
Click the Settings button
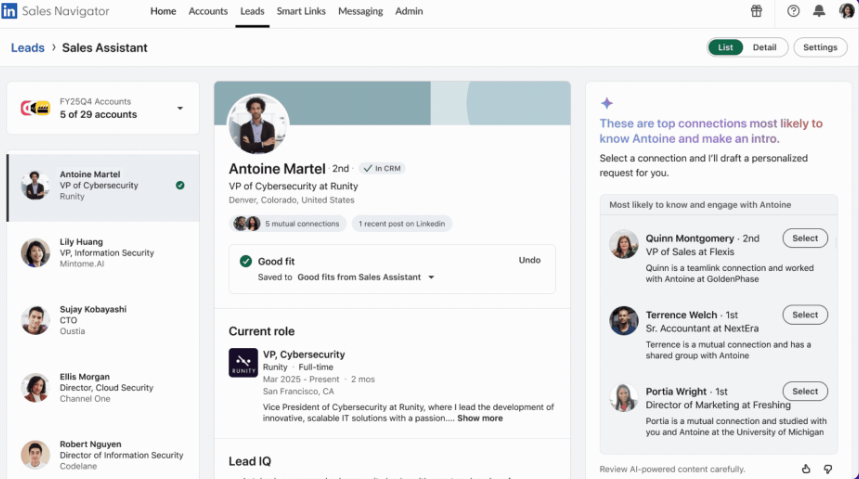(x=820, y=48)
